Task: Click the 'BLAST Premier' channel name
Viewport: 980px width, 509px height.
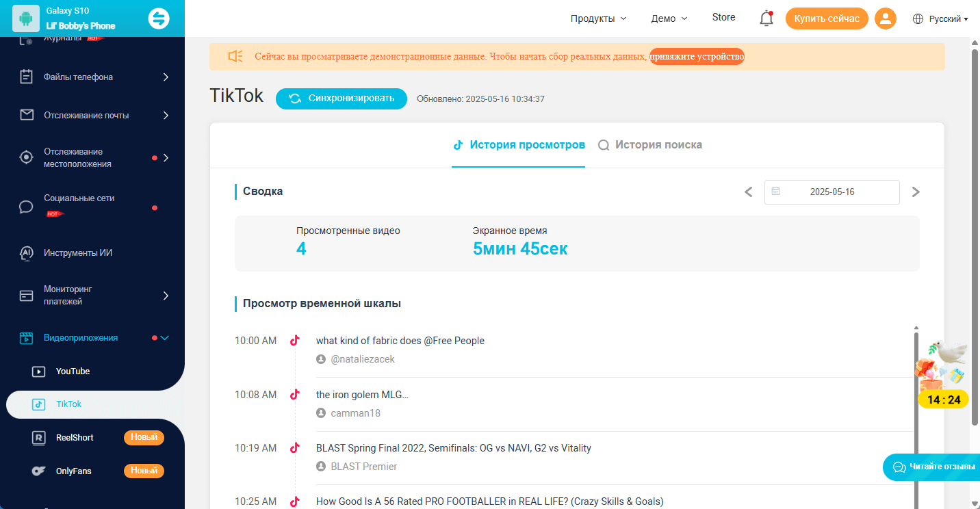Action: tap(364, 467)
